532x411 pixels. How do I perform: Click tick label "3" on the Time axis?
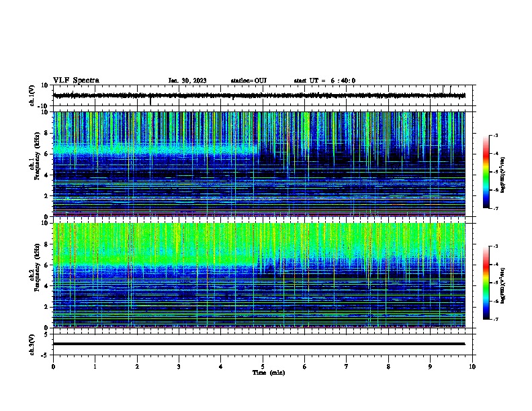pyautogui.click(x=179, y=367)
